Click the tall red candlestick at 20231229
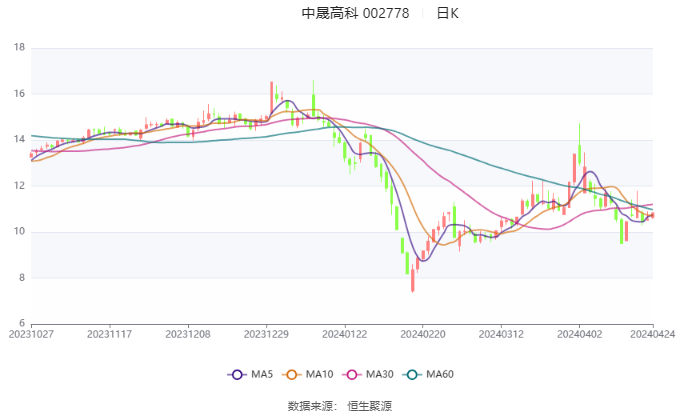Image resolution: width=680 pixels, height=413 pixels. [271, 98]
